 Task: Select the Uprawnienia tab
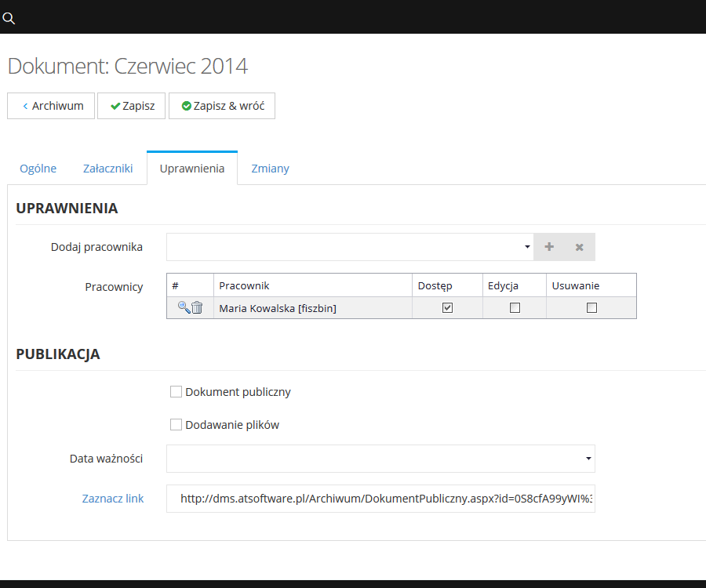pyautogui.click(x=192, y=169)
